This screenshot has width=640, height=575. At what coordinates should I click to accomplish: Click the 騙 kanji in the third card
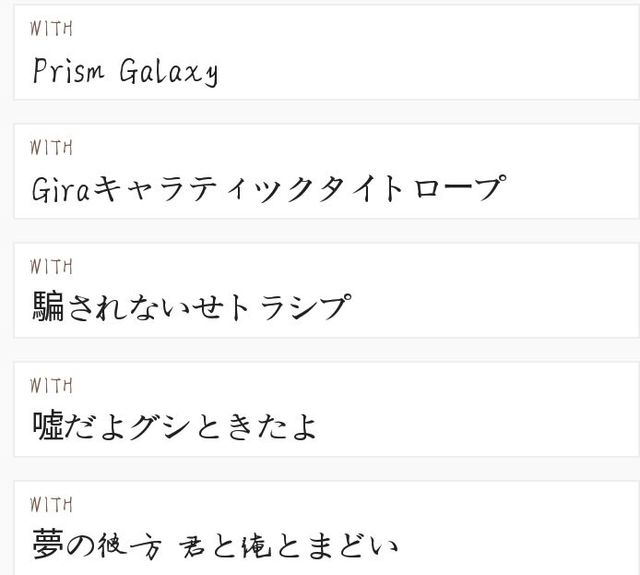(48, 306)
